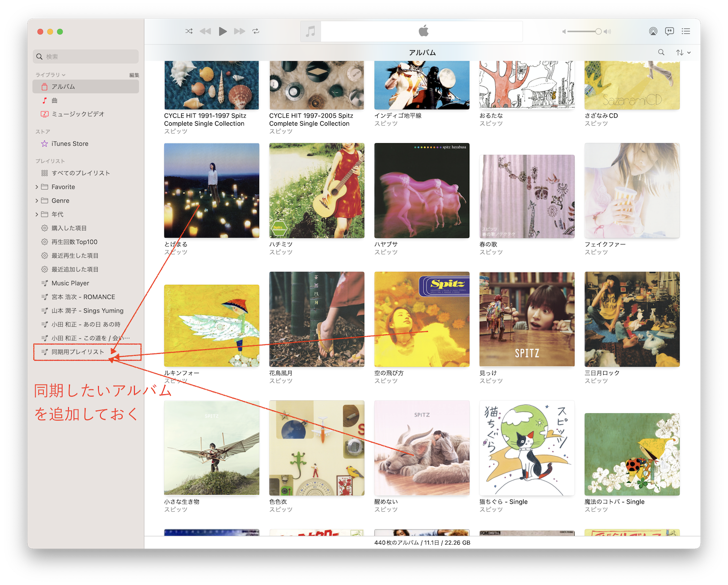Open the iTunes Store
728x585 pixels.
tap(86, 144)
